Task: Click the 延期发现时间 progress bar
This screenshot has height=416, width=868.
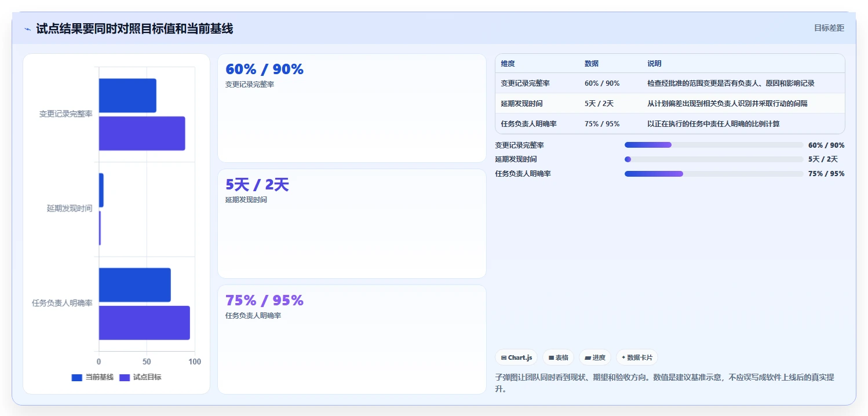Action: tap(714, 159)
